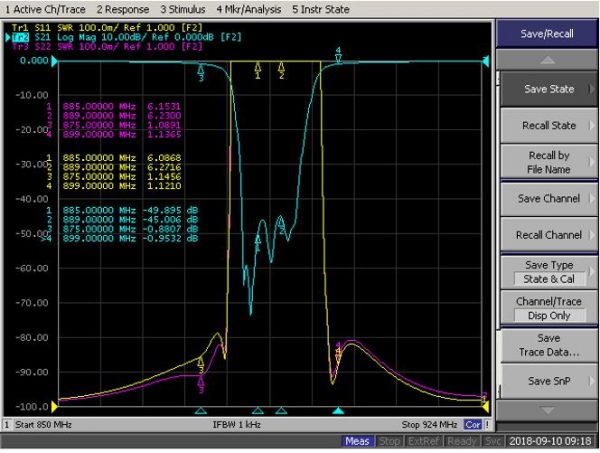600x453 pixels.
Task: Click yellow reference triangle at bottom right
Action: click(486, 407)
